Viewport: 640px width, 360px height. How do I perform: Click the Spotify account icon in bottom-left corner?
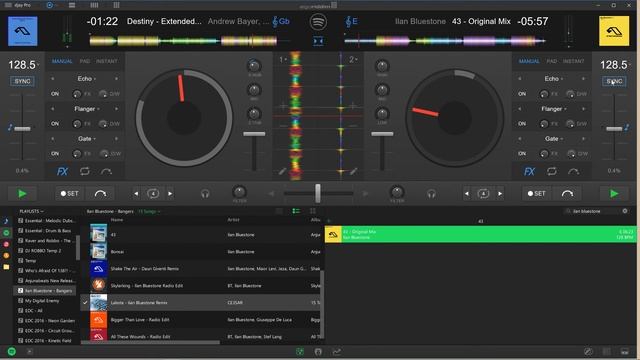pos(11,351)
